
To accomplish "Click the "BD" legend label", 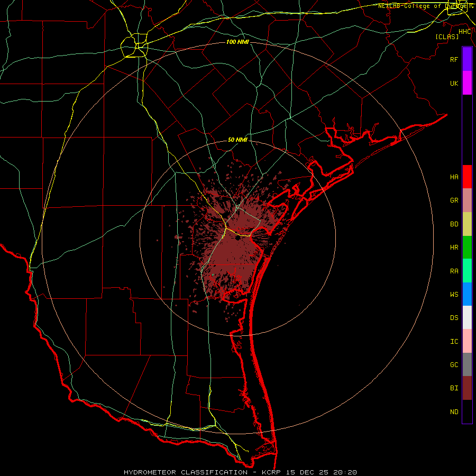I will [x=454, y=224].
